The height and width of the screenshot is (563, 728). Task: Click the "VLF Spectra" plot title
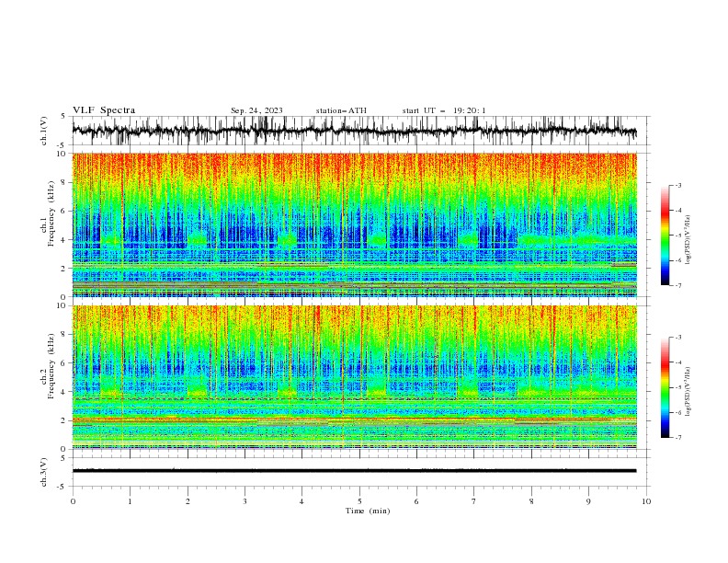pos(104,110)
